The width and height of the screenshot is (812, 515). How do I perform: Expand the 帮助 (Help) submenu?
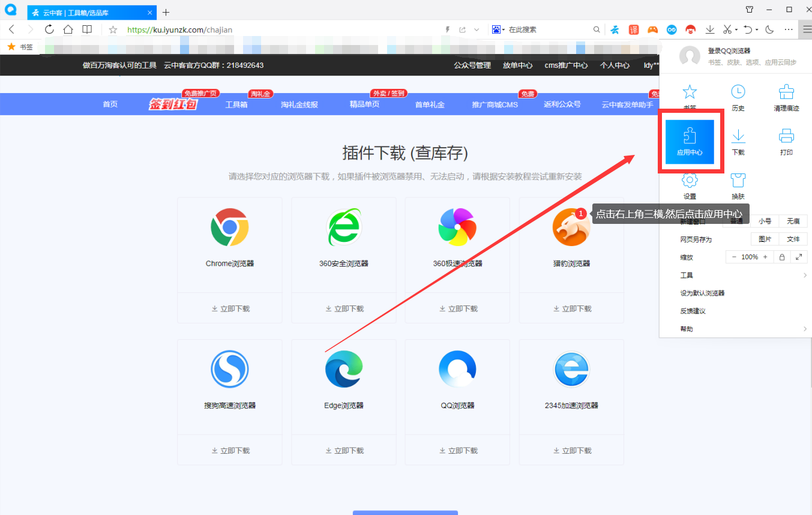[686, 328]
